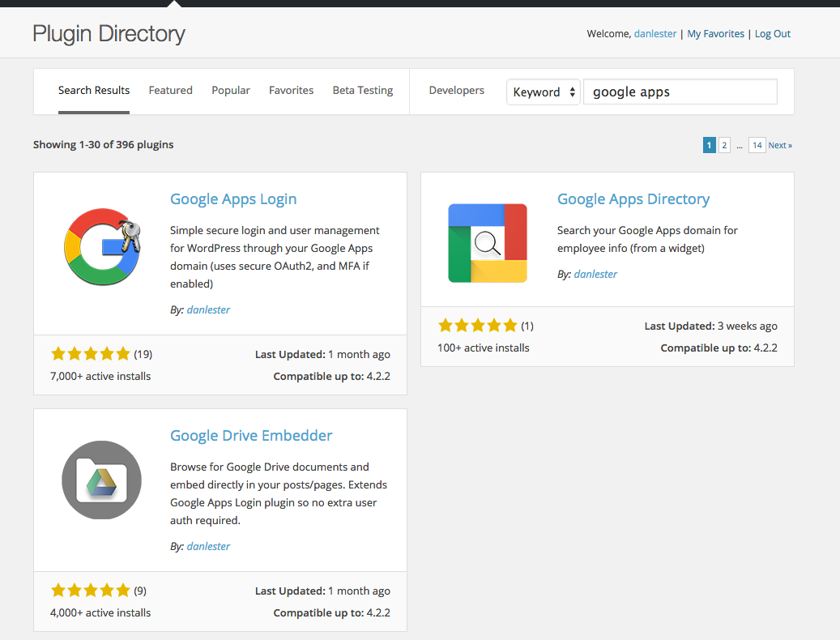Open the Google Drive Embedder plugin icon

[102, 480]
